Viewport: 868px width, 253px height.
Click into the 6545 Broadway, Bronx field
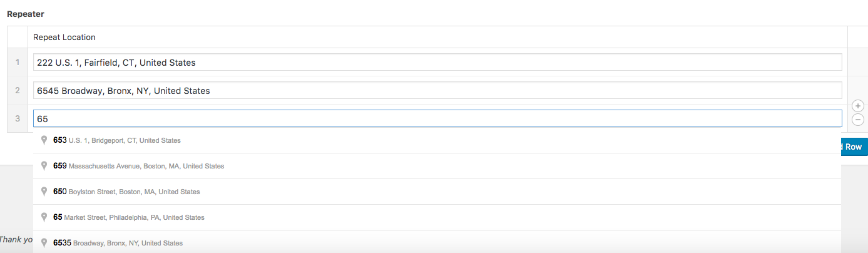click(x=437, y=91)
